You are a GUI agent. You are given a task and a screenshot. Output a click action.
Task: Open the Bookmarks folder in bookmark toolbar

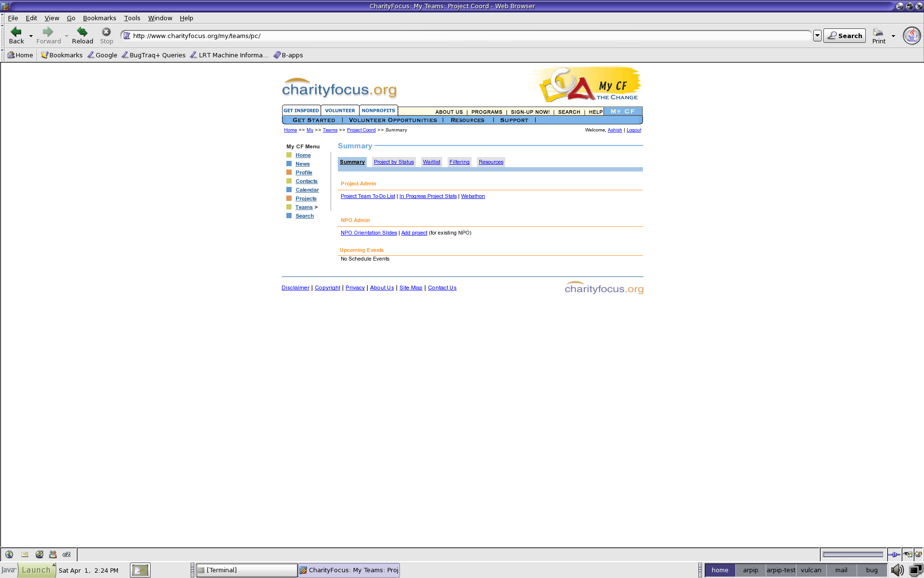click(62, 55)
